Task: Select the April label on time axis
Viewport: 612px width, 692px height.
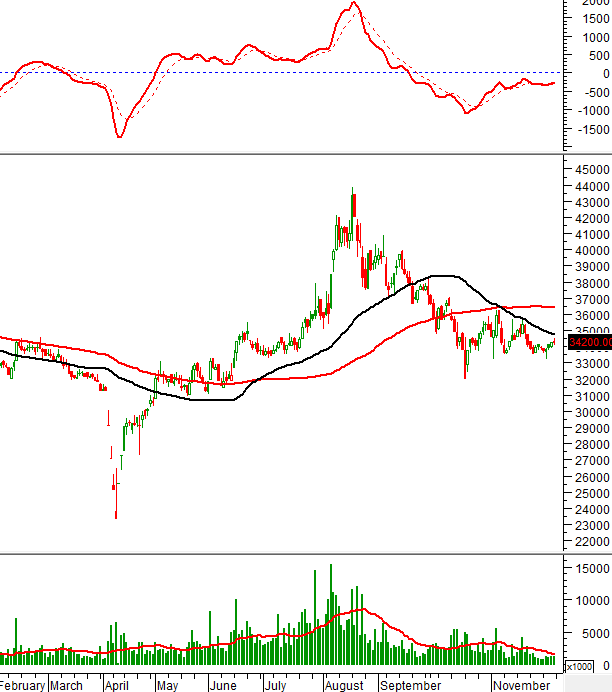Action: tap(118, 685)
